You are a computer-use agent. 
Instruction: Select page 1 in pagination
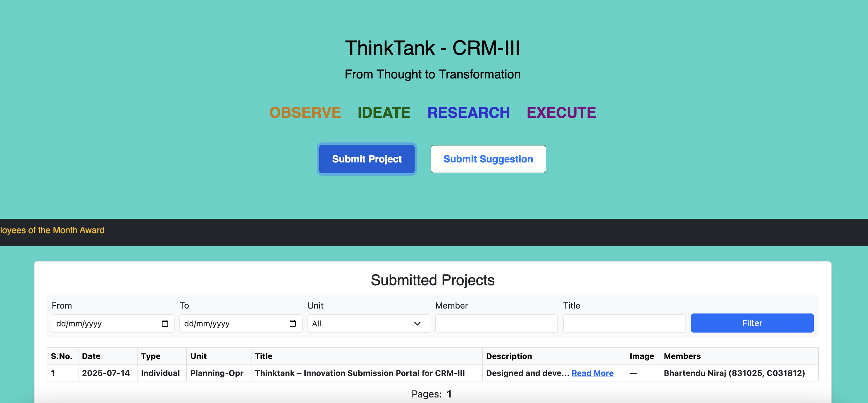pos(449,394)
